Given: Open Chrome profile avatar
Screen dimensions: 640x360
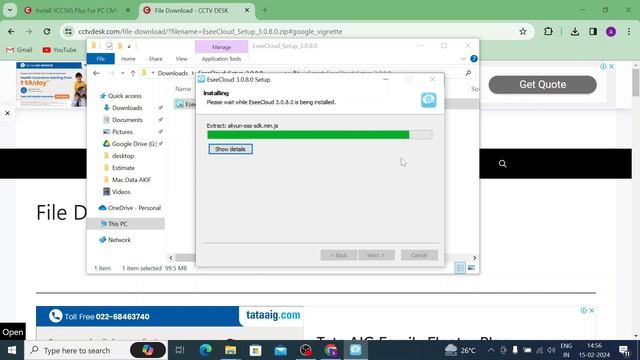Looking at the screenshot, I should pyautogui.click(x=611, y=31).
